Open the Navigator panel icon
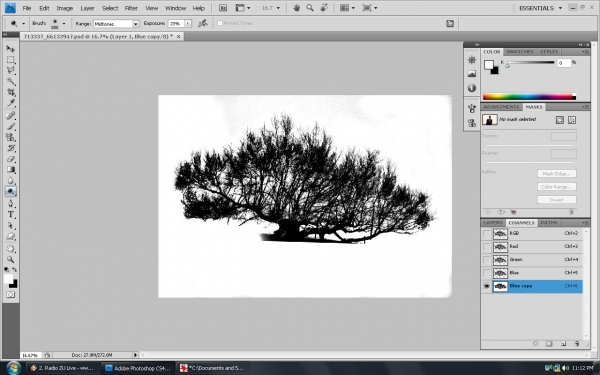This screenshot has width=600, height=375. [x=472, y=60]
